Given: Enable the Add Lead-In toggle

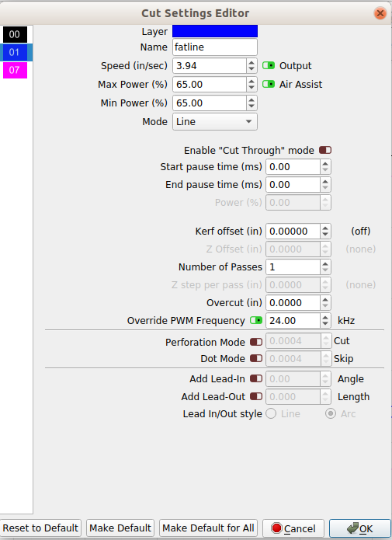Looking at the screenshot, I should coord(256,378).
